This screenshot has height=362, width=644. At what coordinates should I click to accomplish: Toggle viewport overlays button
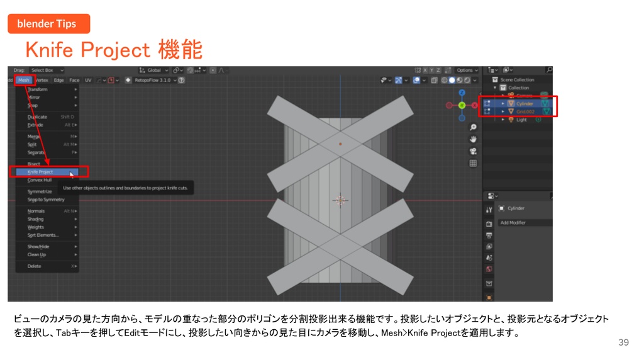pos(416,80)
